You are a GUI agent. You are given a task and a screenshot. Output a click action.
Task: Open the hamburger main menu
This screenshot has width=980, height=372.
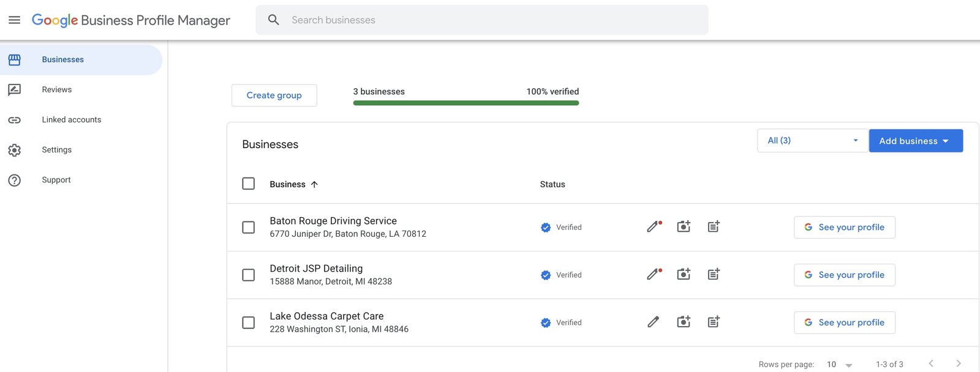point(14,20)
